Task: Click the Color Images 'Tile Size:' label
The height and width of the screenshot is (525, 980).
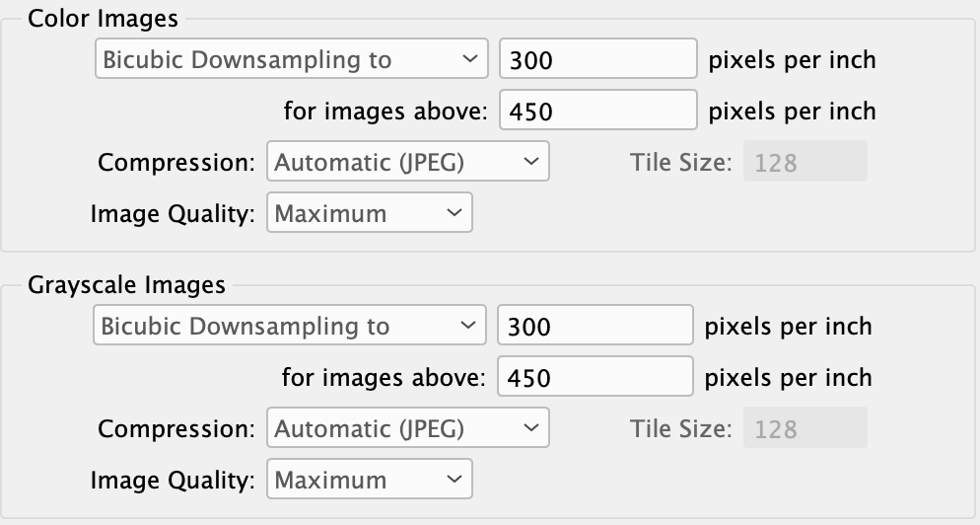Action: [680, 162]
